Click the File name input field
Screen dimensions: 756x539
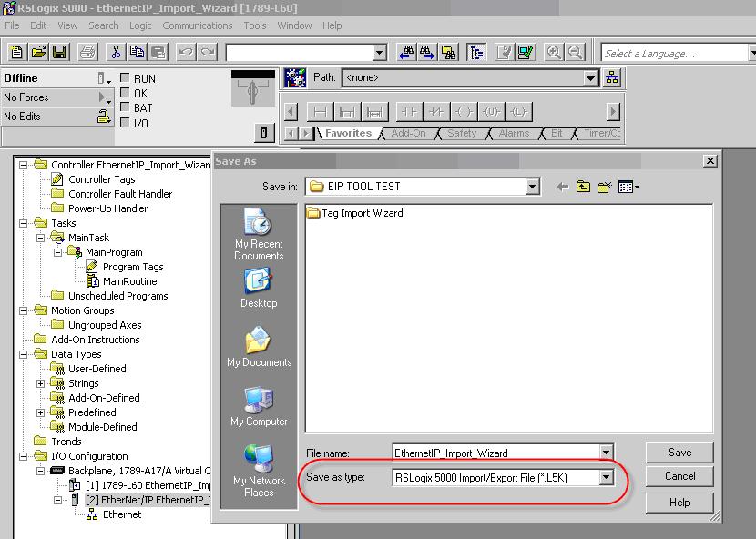click(496, 453)
